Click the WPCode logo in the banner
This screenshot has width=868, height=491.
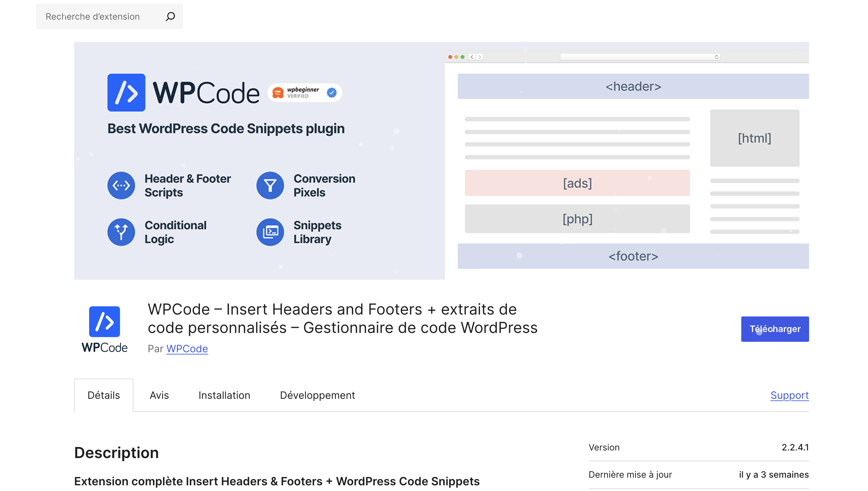[x=183, y=92]
